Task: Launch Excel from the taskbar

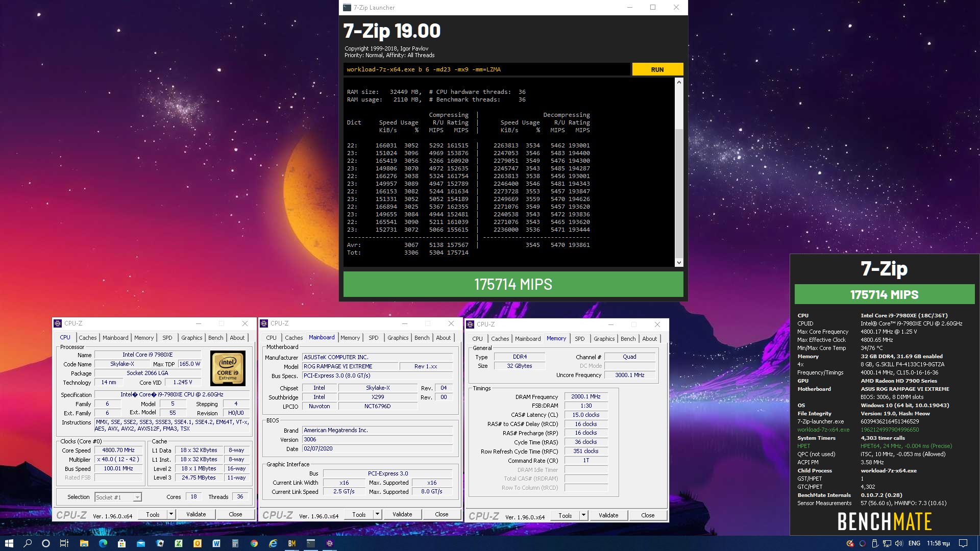Action: 179,543
